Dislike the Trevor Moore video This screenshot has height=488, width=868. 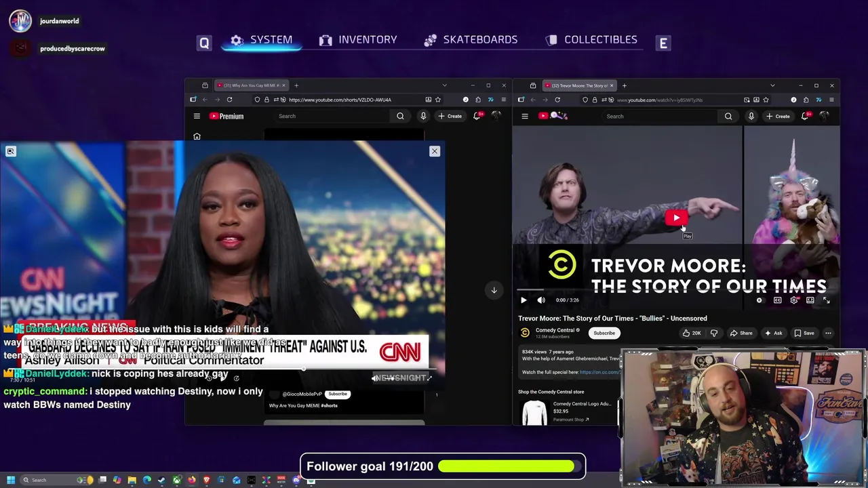click(x=713, y=333)
